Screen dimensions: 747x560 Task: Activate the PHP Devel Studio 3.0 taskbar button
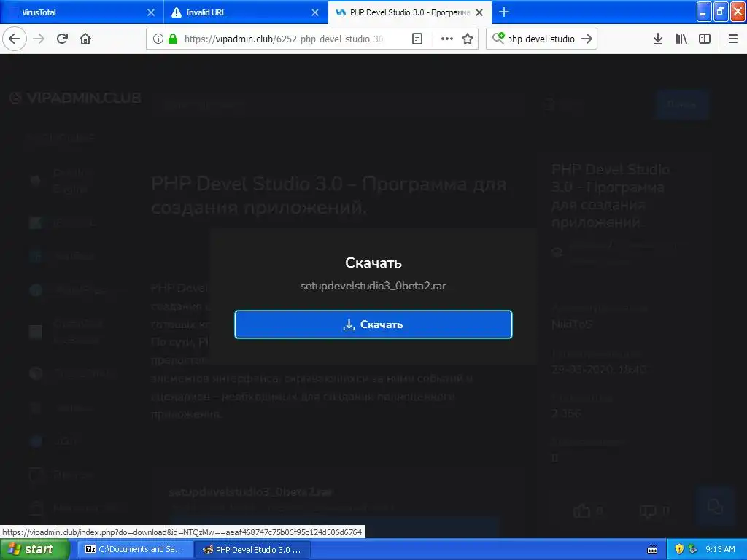point(252,550)
